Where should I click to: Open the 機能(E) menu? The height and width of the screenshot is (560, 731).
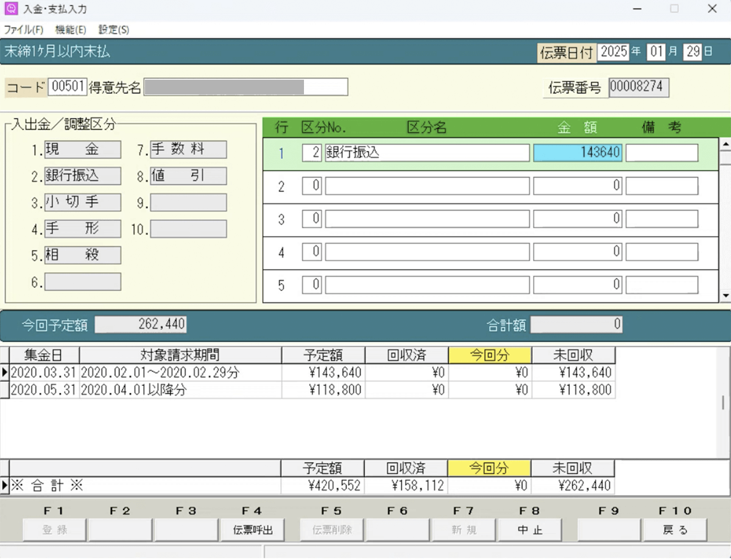coord(71,30)
